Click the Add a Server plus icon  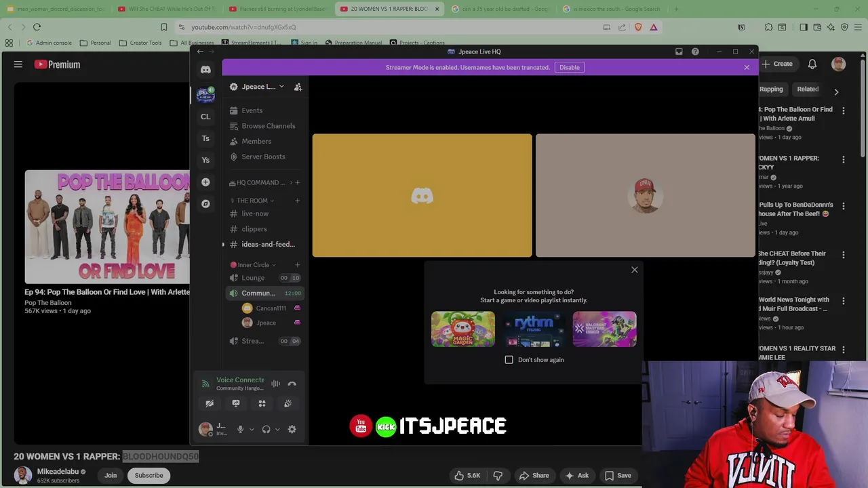[x=205, y=182]
